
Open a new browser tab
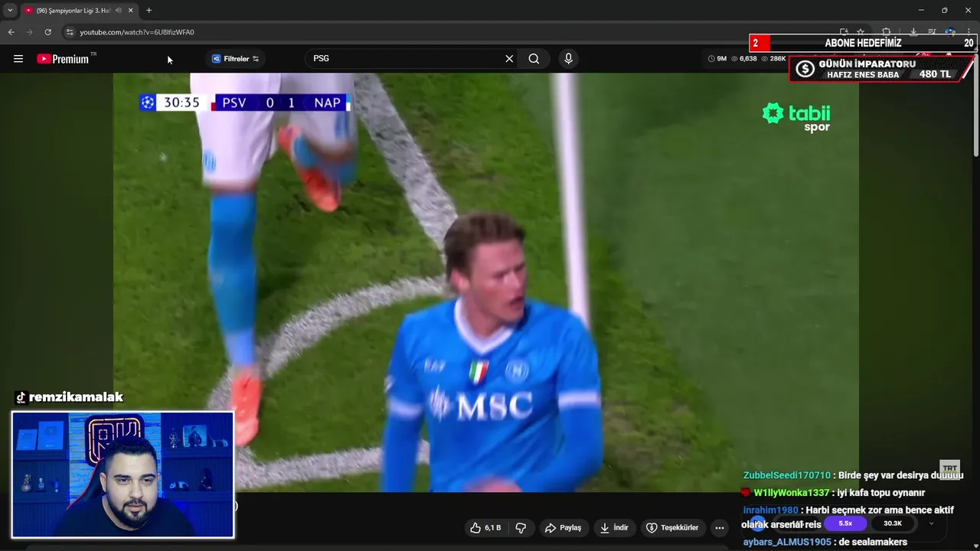149,11
